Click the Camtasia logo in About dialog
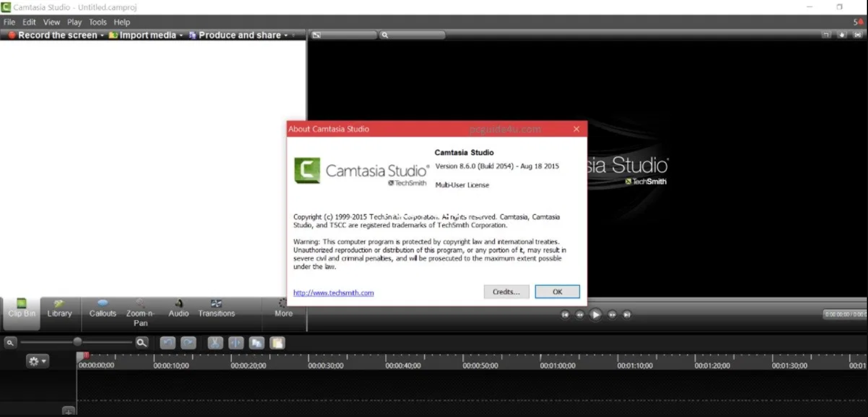The image size is (868, 417). 307,170
